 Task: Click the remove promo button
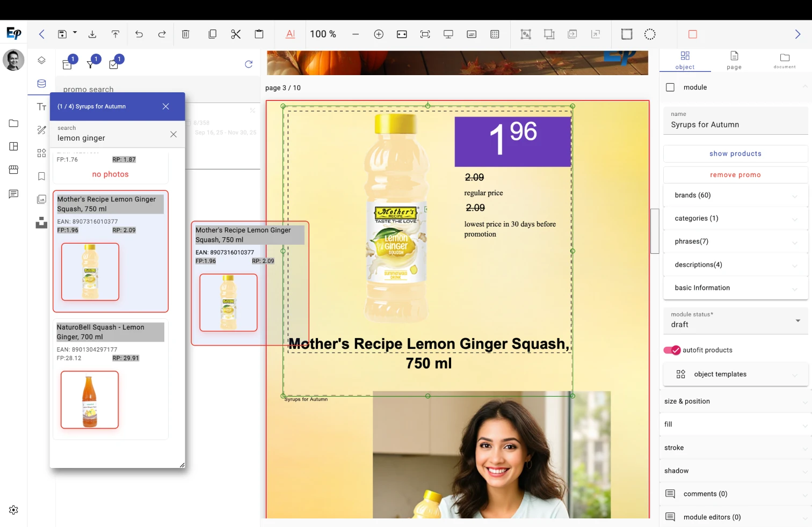736,175
